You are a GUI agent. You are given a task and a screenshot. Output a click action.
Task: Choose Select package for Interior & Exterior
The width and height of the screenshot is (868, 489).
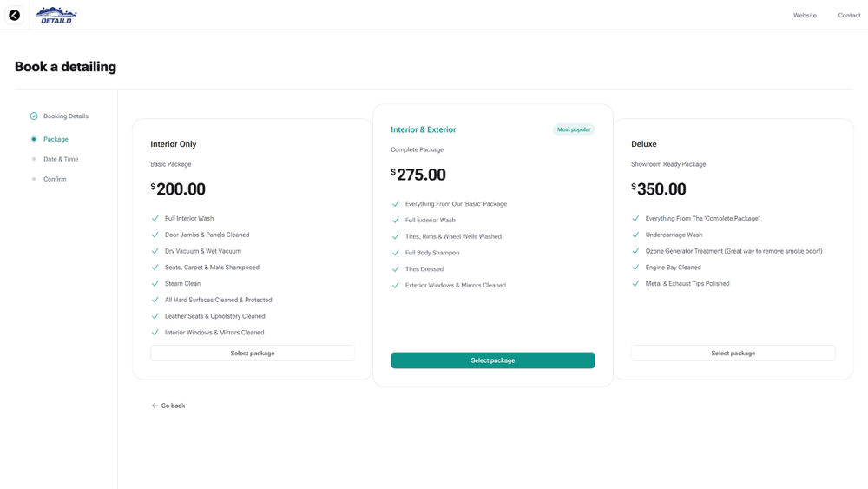click(493, 360)
